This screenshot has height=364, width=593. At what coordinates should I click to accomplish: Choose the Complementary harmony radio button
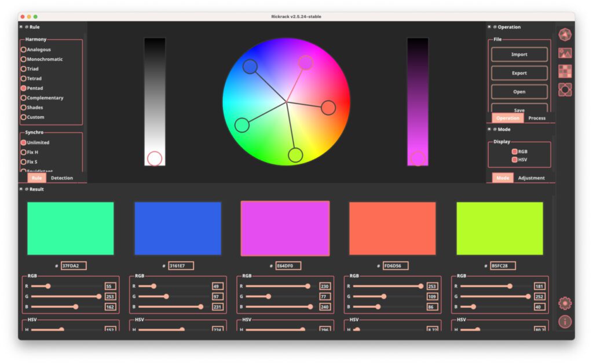[x=24, y=98]
